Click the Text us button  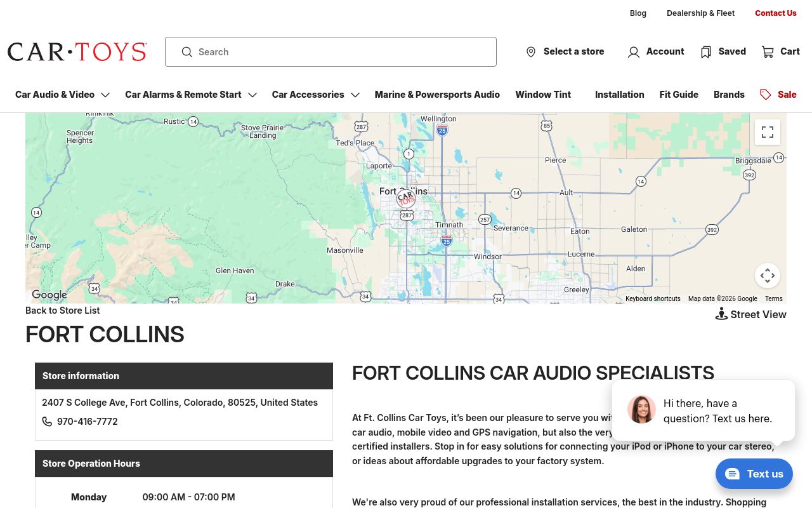(754, 474)
